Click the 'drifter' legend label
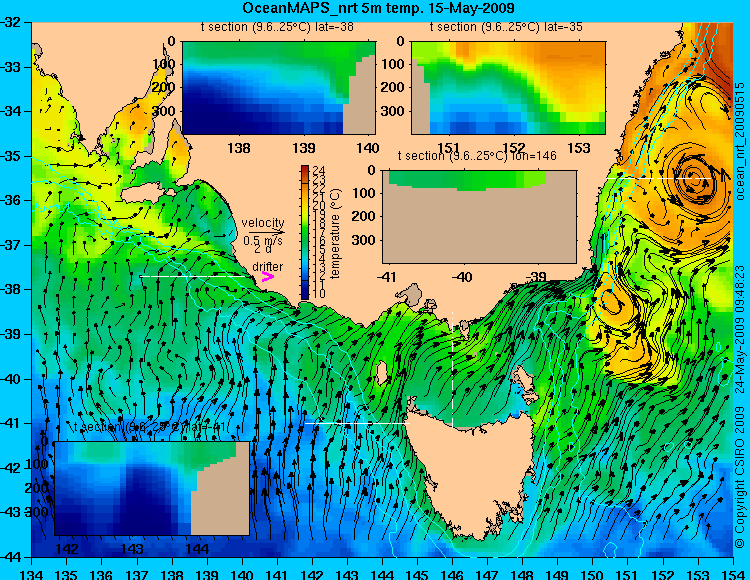 pyautogui.click(x=267, y=266)
